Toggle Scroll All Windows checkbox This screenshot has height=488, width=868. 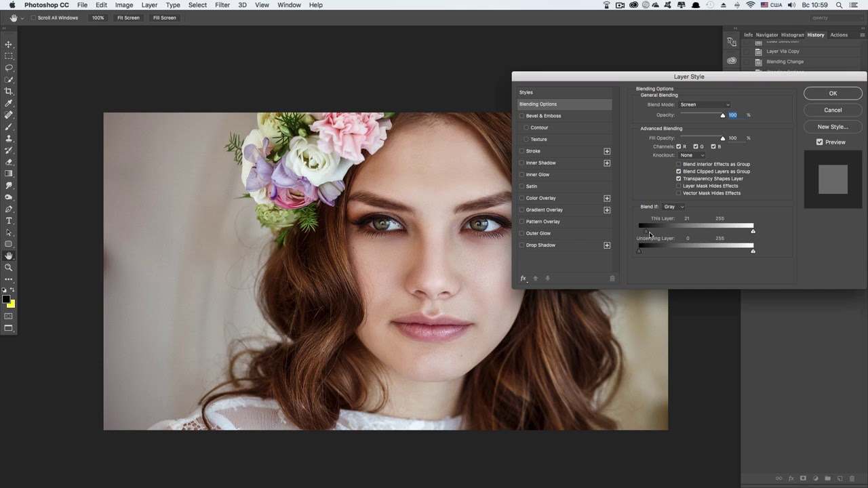pos(33,18)
